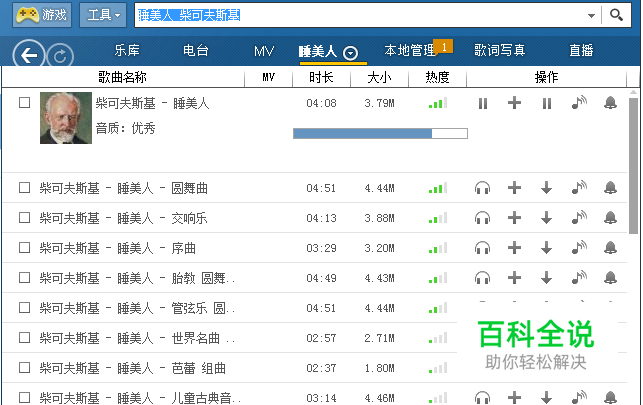Play 交响乐 with headphone icon
Screen dimensions: 643x405
click(482, 218)
